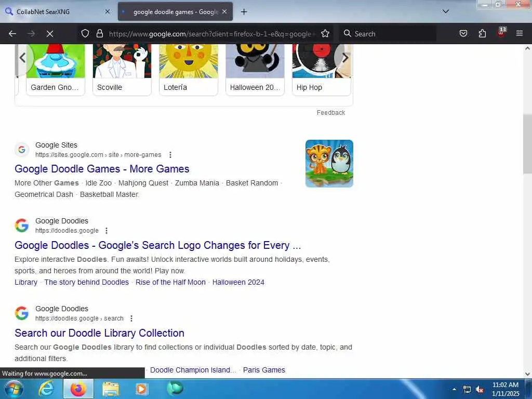Open the clock showing 11:02 AM
This screenshot has height=399, width=532.
[x=506, y=389]
